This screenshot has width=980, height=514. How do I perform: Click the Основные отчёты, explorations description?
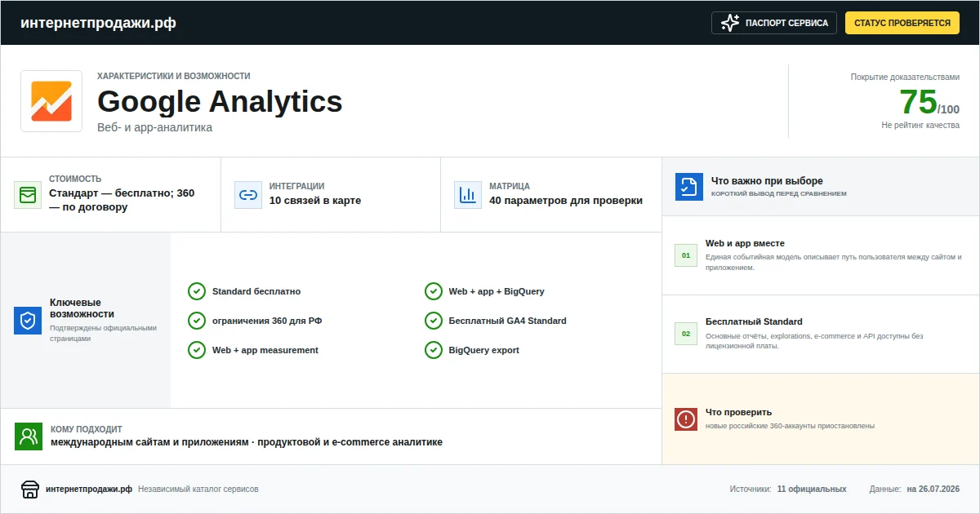814,340
